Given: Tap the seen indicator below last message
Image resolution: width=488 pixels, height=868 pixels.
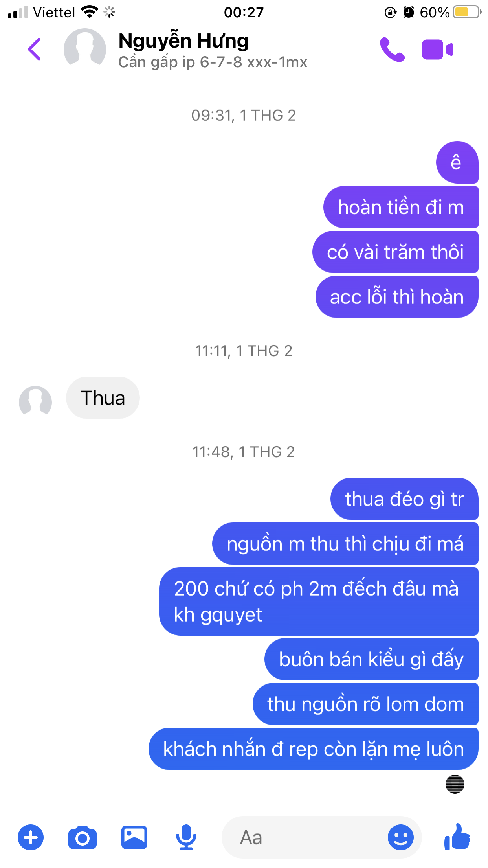Looking at the screenshot, I should tap(455, 784).
